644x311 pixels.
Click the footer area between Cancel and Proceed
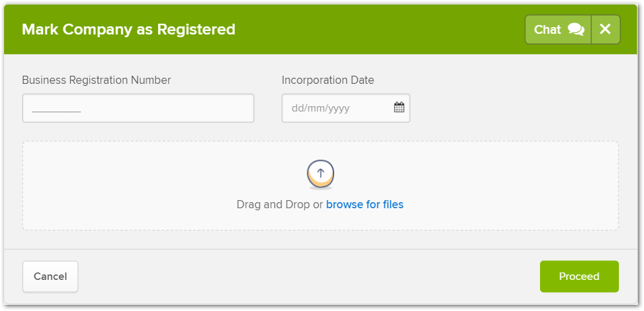[309, 277]
